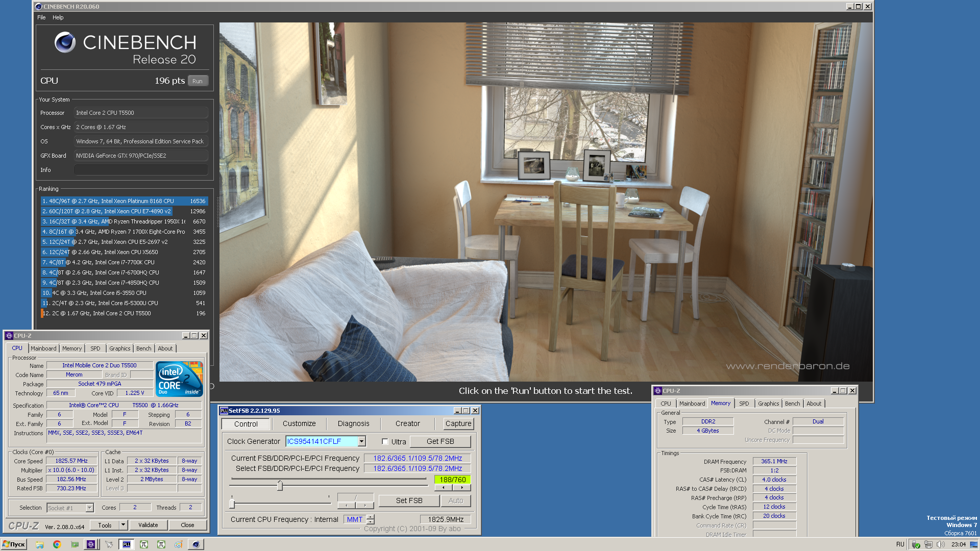Expand the Clock Generator ICS954141CFLF dropdown

362,441
